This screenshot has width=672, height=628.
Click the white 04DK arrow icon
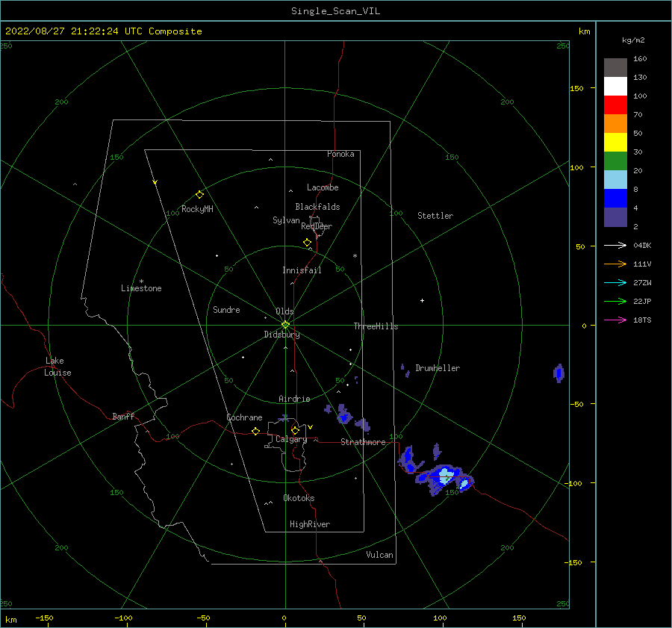point(615,245)
